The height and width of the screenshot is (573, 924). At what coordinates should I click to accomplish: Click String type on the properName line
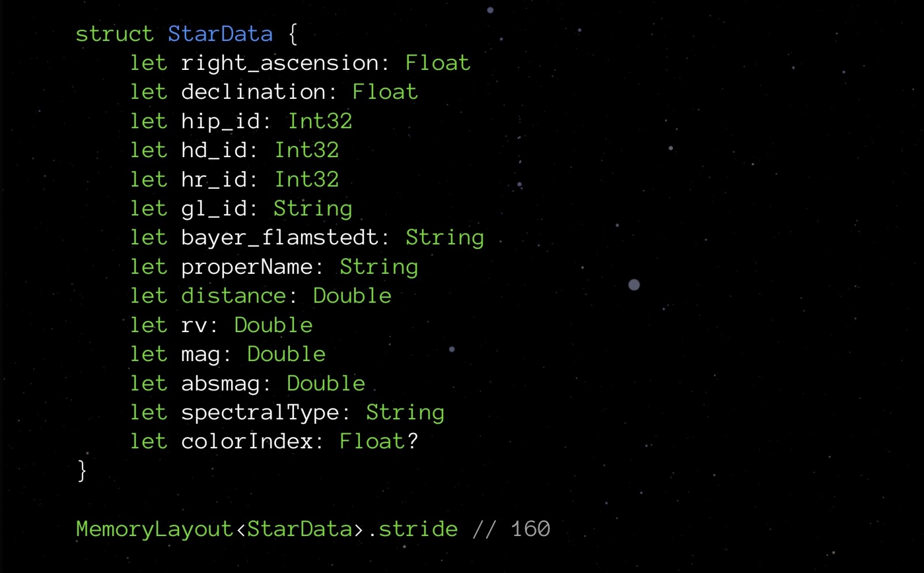[379, 267]
